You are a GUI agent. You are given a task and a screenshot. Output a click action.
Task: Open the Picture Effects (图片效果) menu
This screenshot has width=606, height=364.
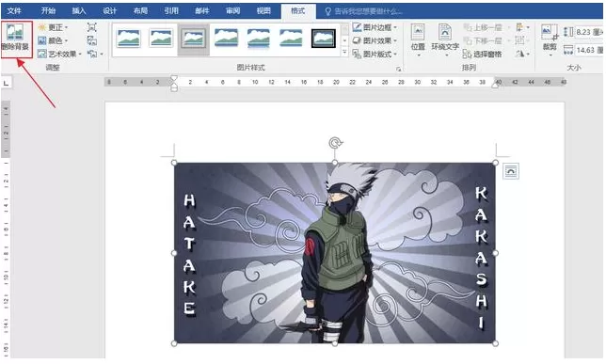[x=375, y=40]
